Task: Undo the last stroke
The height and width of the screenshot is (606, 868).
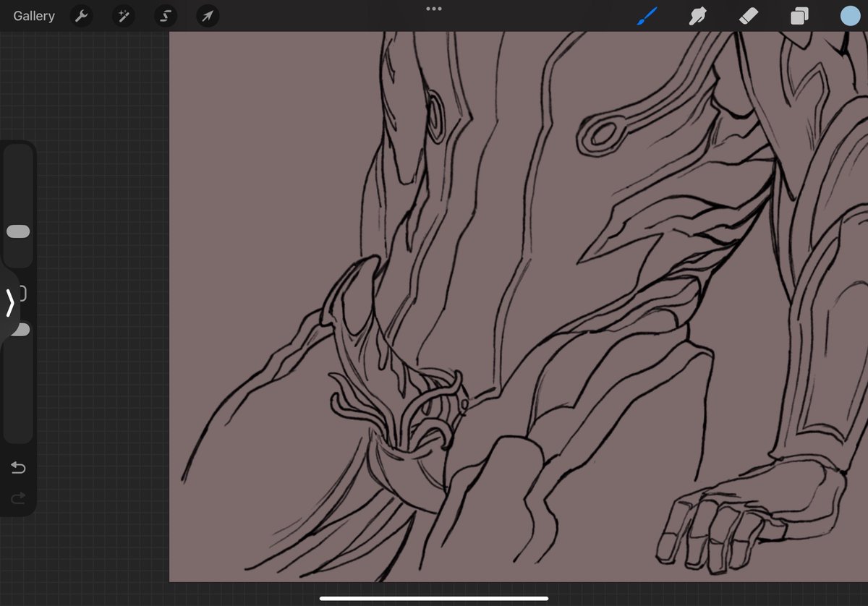Action: [x=18, y=468]
